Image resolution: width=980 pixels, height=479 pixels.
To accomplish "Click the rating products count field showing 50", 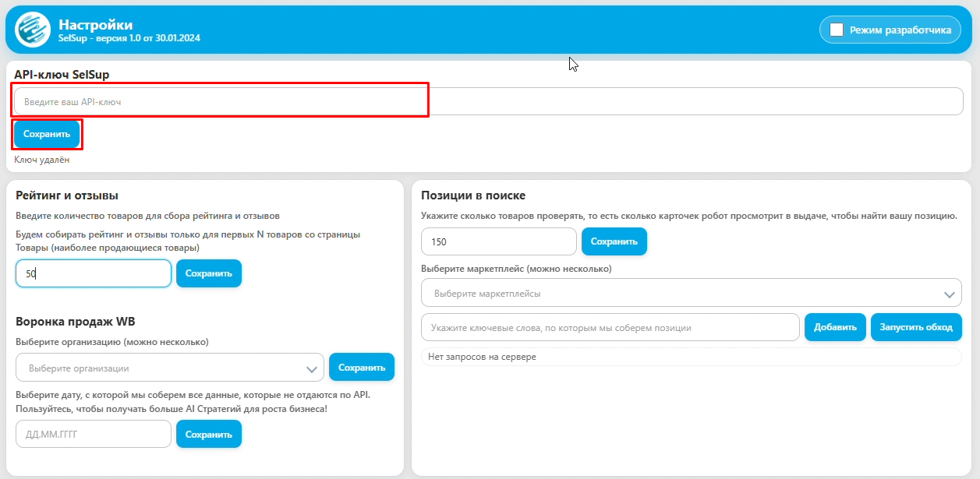I will pos(93,273).
